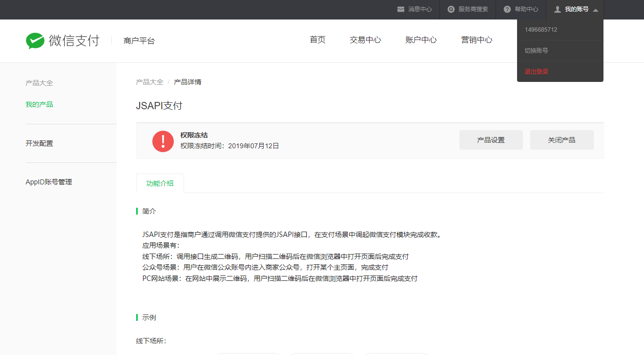Click the 商户平台 label in the header

click(139, 41)
